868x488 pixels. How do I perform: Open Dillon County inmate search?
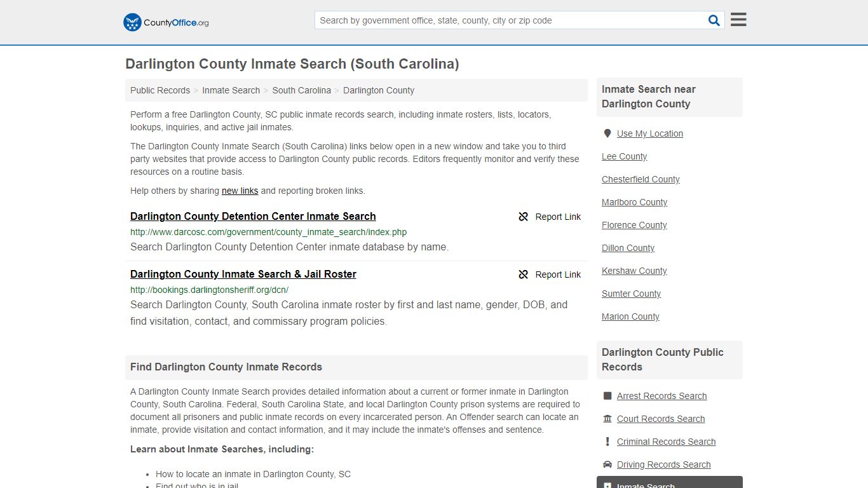[628, 248]
